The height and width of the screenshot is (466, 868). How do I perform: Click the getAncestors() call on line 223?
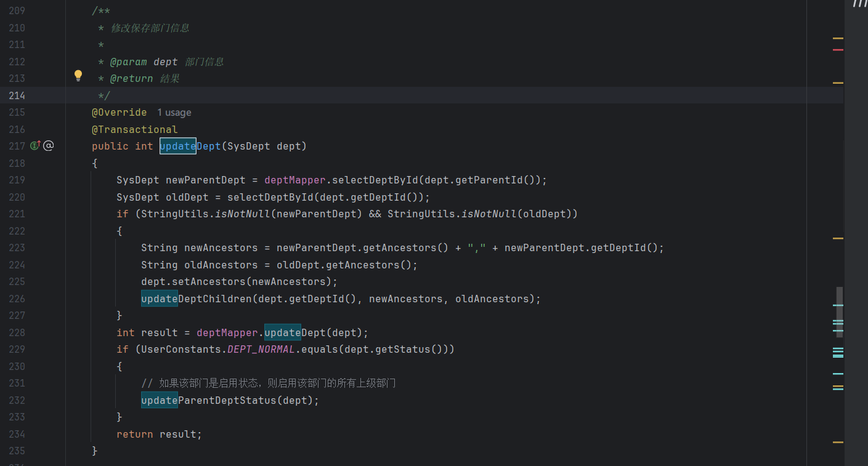(405, 247)
